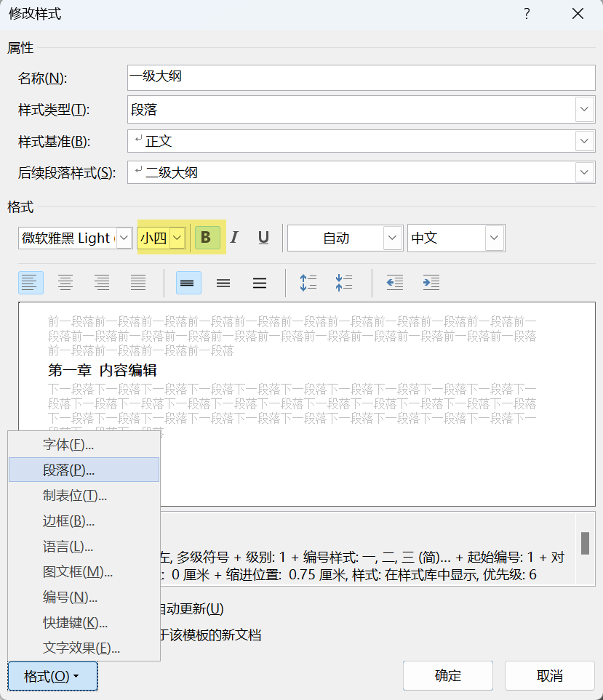This screenshot has height=700, width=603.
Task: Scrollbar thumb in style description box
Action: point(585,543)
